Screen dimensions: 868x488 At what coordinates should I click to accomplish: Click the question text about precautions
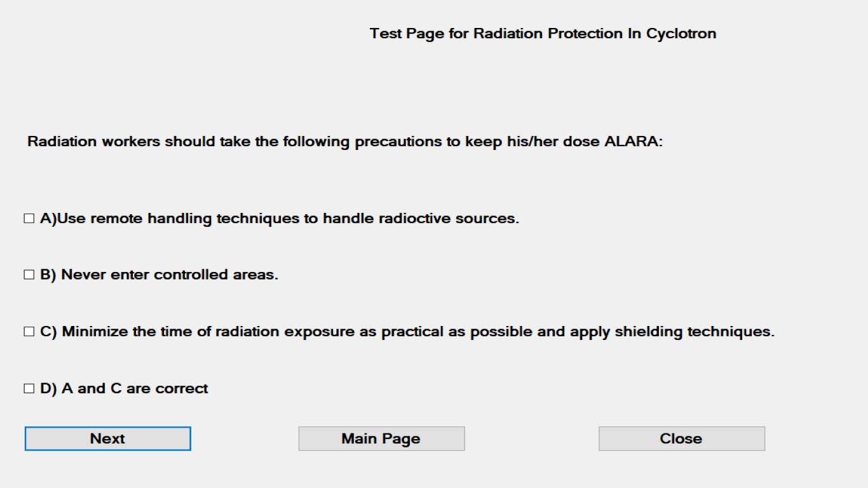344,141
